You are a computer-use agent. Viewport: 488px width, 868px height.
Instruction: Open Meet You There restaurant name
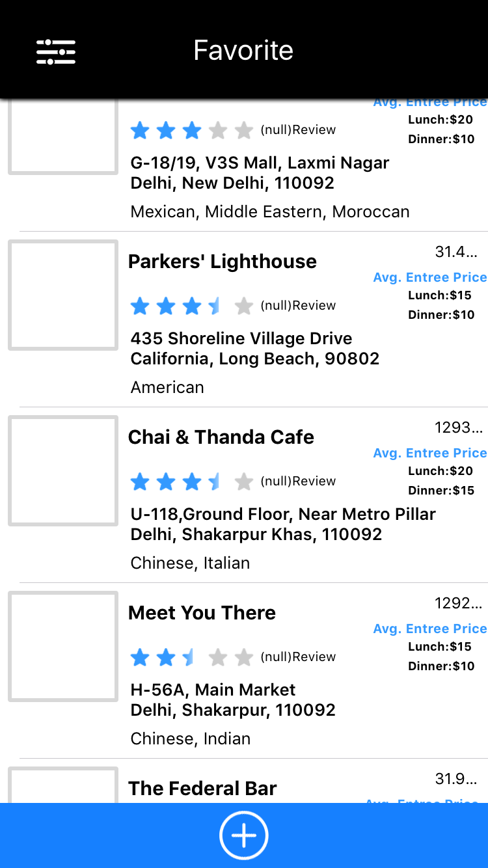click(202, 613)
